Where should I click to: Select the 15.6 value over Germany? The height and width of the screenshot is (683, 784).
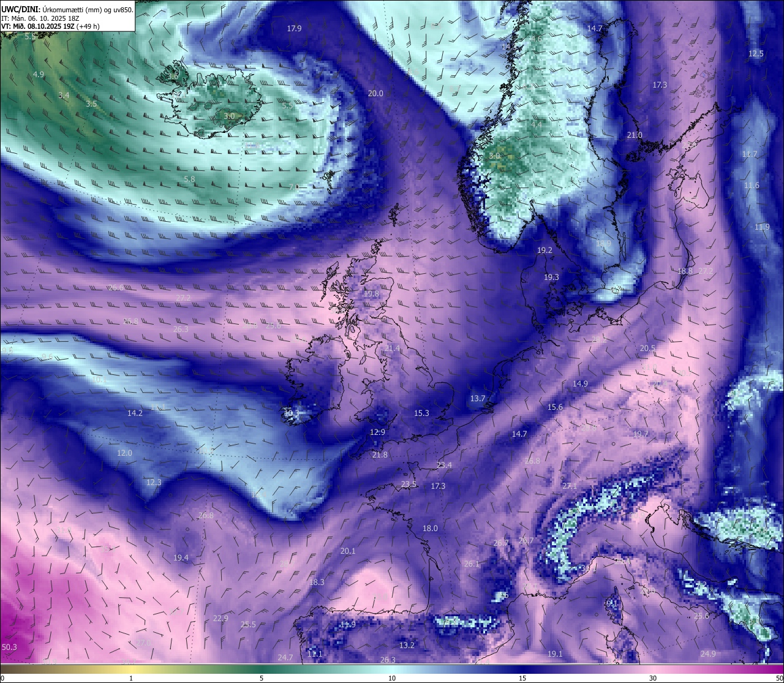555,407
